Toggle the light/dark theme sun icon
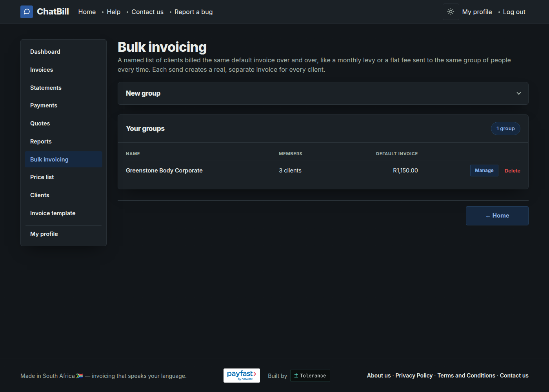The height and width of the screenshot is (392, 549). click(451, 12)
